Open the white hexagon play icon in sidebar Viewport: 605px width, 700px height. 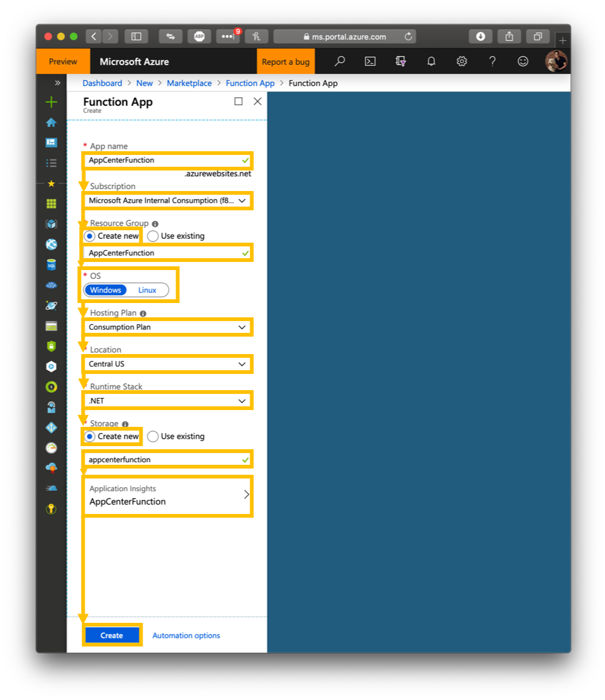[x=51, y=366]
